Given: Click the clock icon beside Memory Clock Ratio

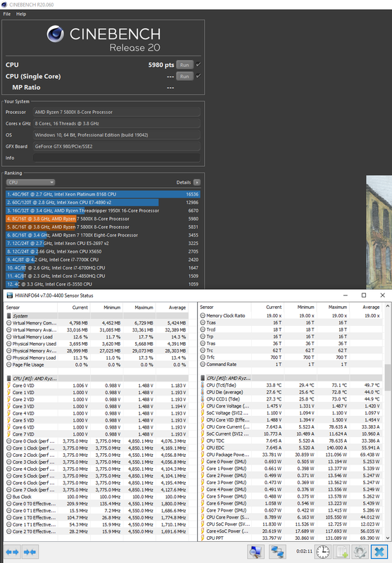Looking at the screenshot, I should point(203,315).
